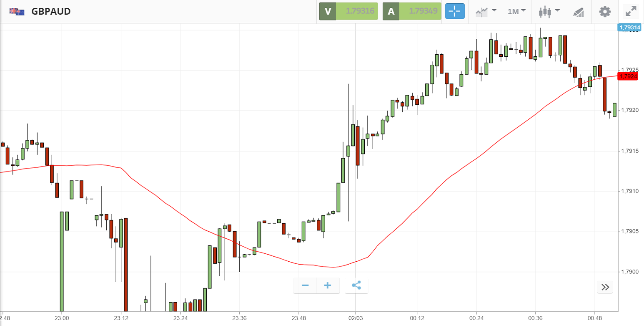
Task: Select the drawing tools pencil icon
Action: coord(578,12)
